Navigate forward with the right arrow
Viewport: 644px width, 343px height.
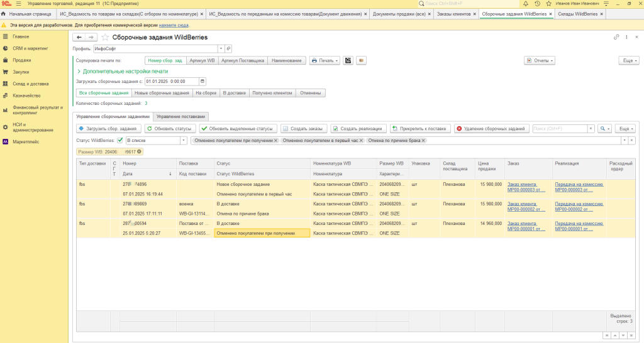(x=91, y=37)
